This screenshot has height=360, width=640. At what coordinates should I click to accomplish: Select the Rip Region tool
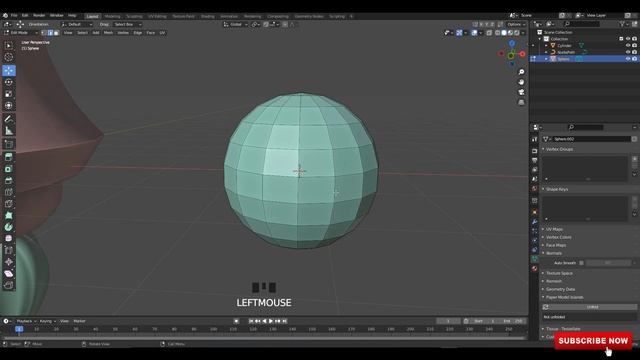[x=9, y=285]
